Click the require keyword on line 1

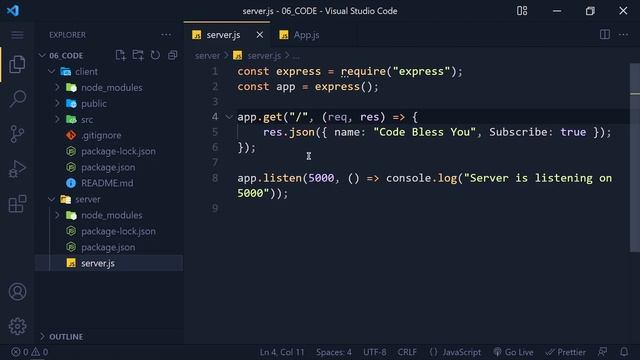pos(363,71)
